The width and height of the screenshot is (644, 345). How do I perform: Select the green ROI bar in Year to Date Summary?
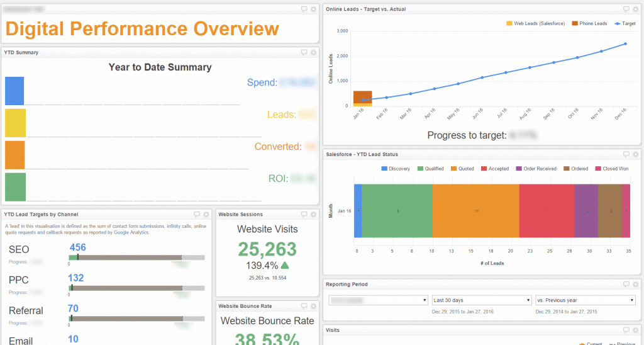click(x=15, y=187)
